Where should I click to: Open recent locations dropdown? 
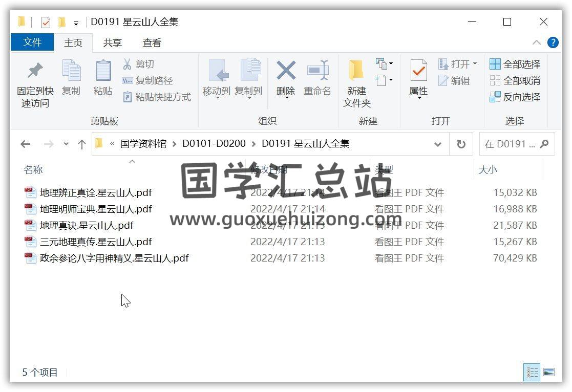tap(66, 144)
